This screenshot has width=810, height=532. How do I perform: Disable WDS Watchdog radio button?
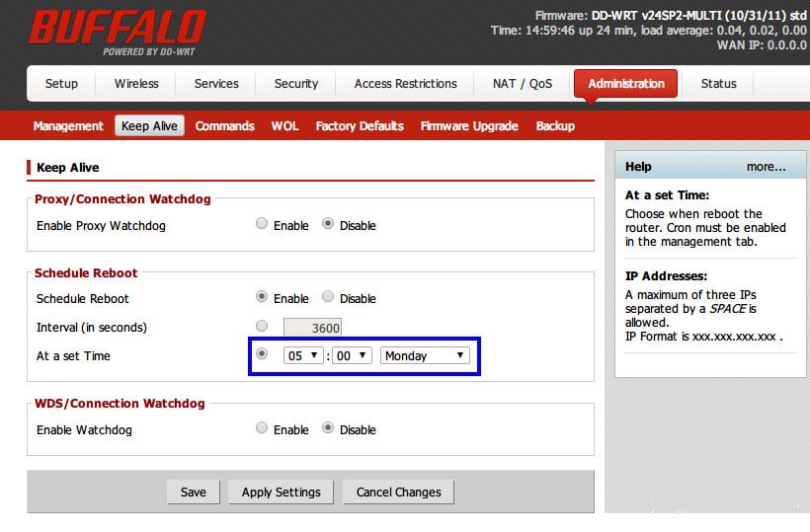coord(328,427)
